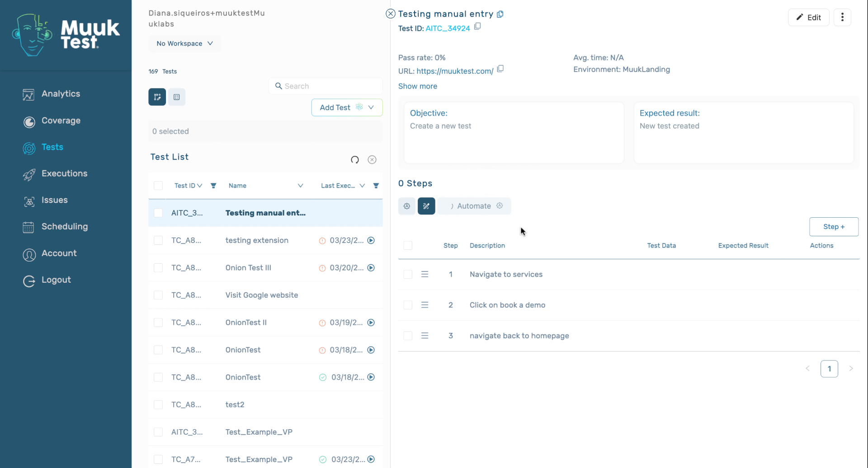The height and width of the screenshot is (468, 868).
Task: Expand the No Workspace dropdown
Action: [184, 43]
